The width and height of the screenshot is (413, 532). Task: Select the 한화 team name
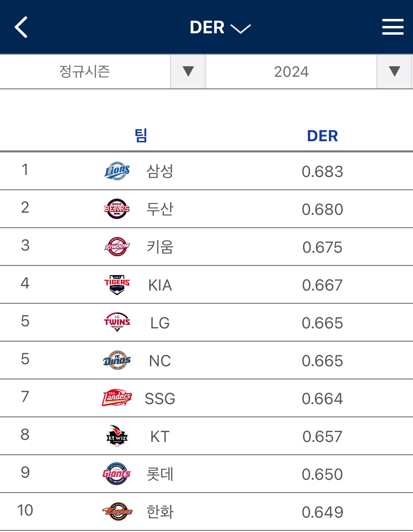[x=160, y=512]
